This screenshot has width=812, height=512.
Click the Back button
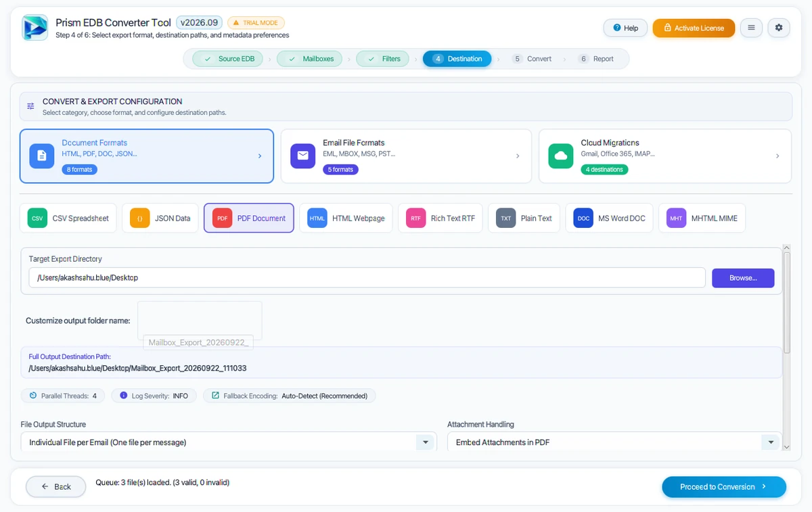point(56,486)
